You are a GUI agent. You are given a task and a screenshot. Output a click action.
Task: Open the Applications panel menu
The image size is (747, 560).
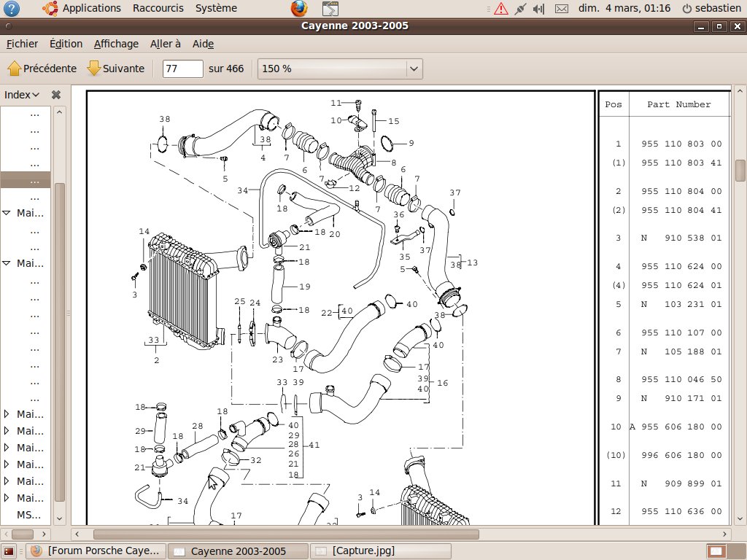[91, 8]
